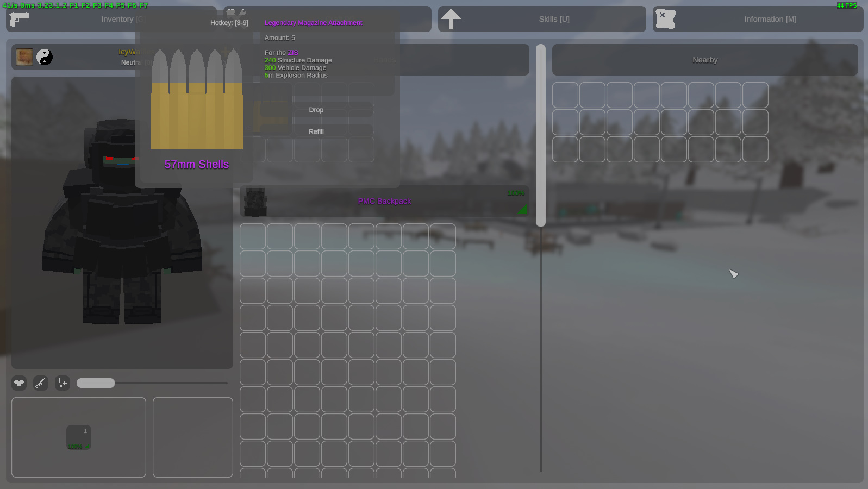Click the "57mm Shells" item name
The image size is (868, 489).
coord(197,164)
